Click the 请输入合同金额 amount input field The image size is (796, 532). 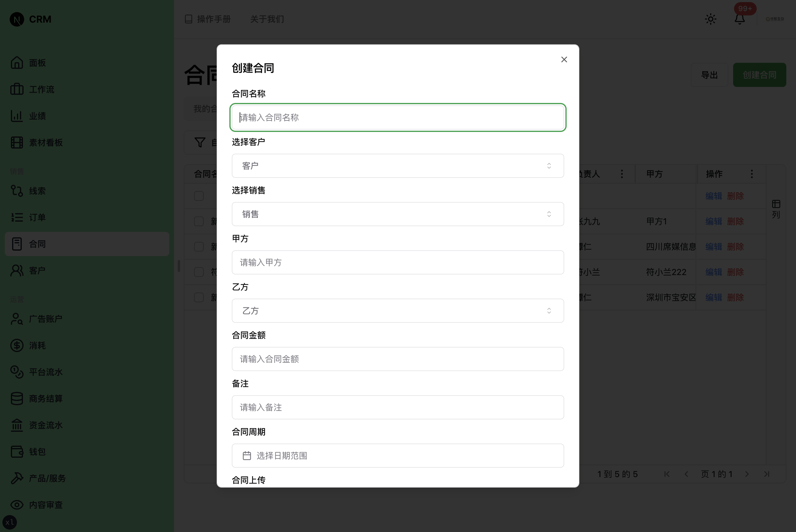(398, 359)
